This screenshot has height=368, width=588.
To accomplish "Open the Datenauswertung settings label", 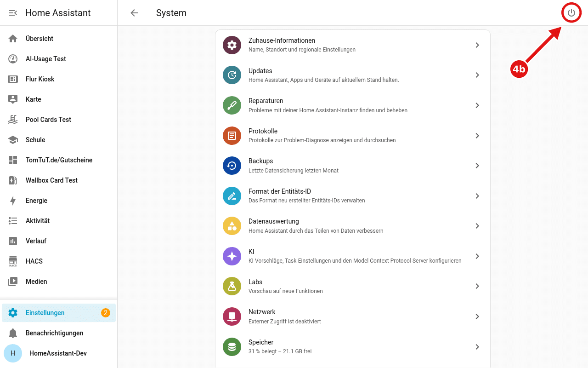I will [274, 221].
